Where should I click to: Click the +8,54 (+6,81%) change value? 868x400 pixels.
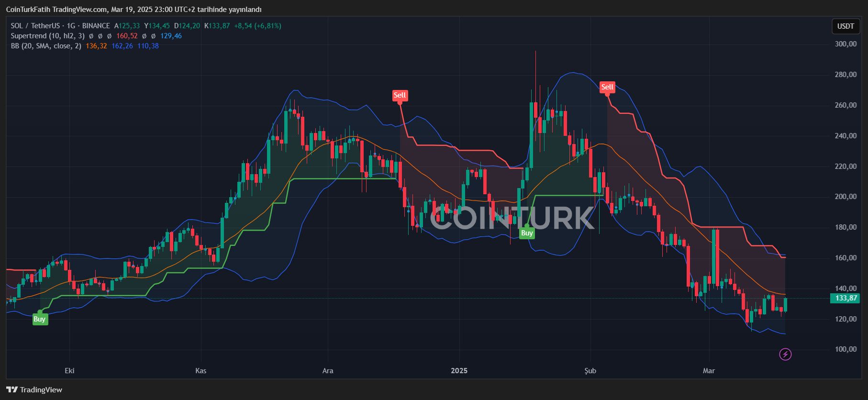click(257, 26)
